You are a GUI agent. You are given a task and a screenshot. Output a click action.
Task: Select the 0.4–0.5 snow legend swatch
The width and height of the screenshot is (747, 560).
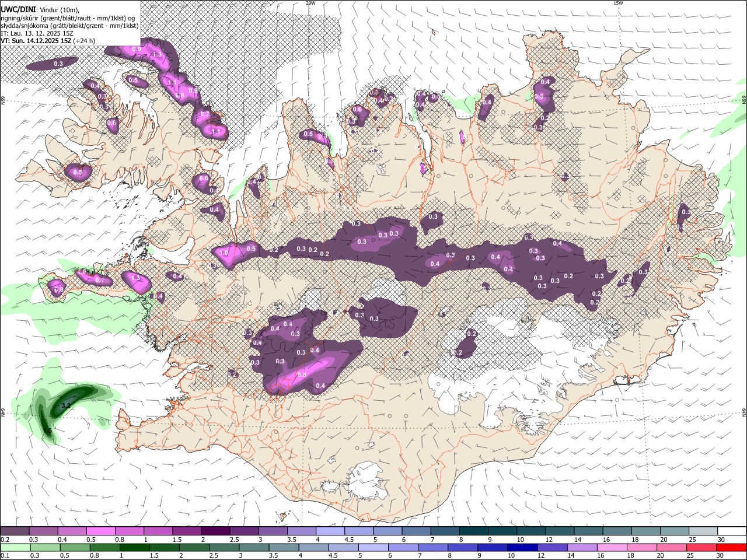click(72, 531)
